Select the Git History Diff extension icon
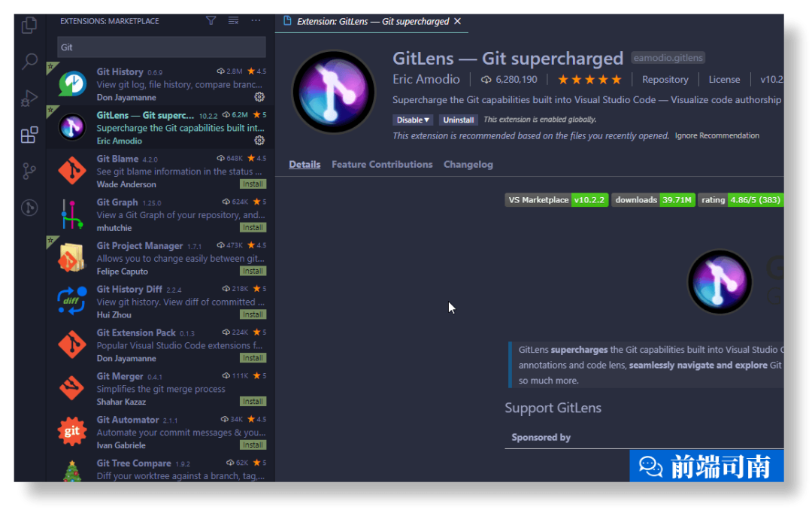Image resolution: width=812 pixels, height=510 pixels. pyautogui.click(x=72, y=301)
